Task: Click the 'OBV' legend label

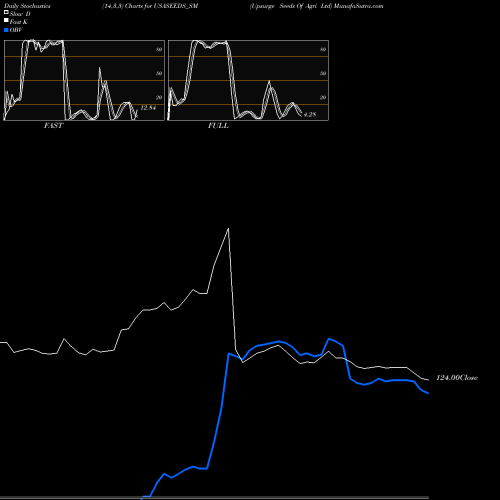Action: click(x=16, y=30)
